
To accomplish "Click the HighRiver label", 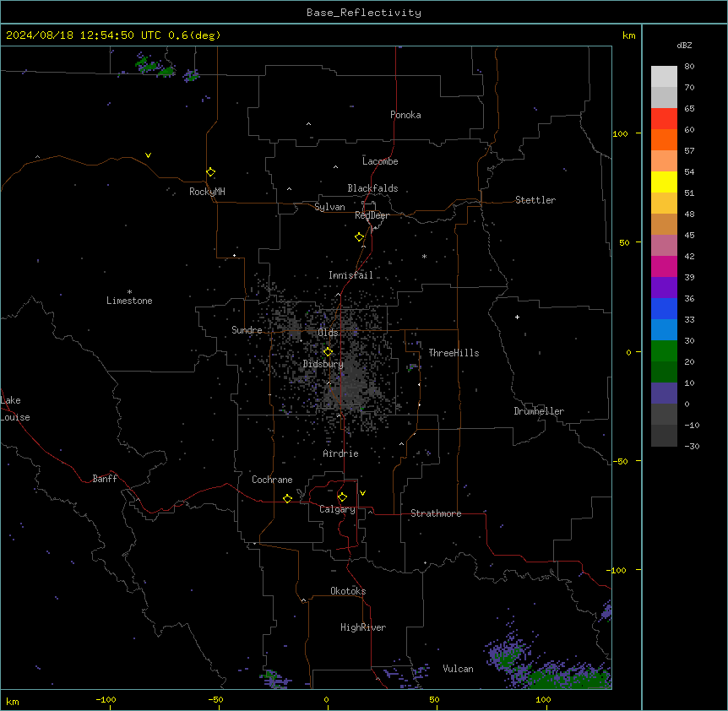I will 363,627.
